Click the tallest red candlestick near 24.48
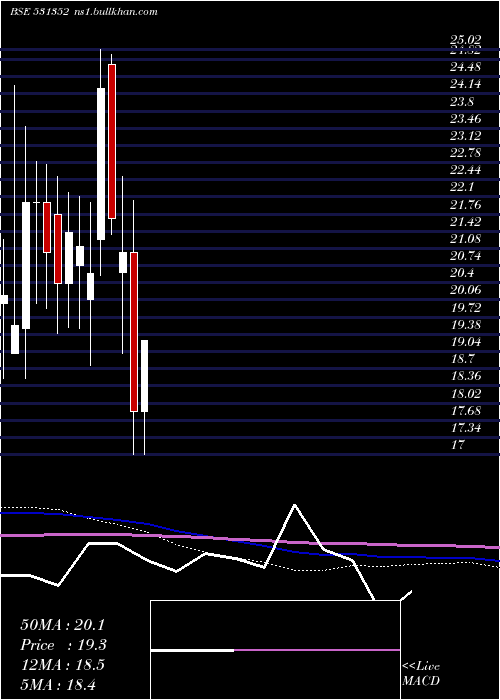The image size is (500, 700). 112,142
